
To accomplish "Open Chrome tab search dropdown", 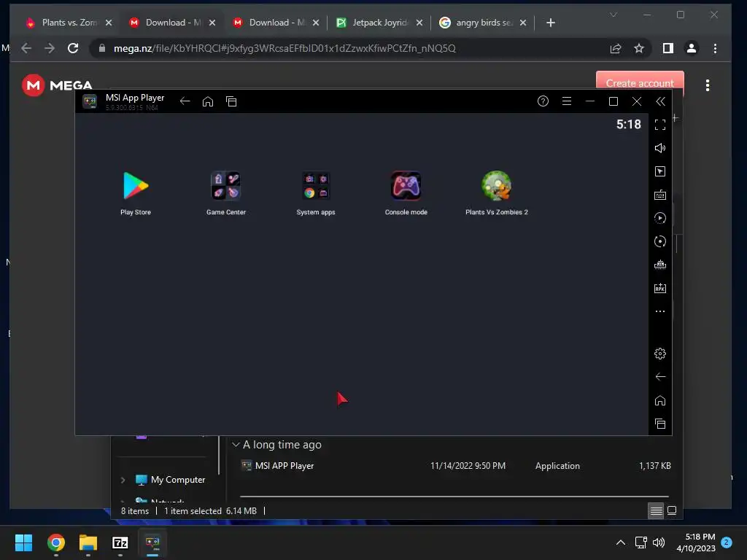I will tap(614, 15).
